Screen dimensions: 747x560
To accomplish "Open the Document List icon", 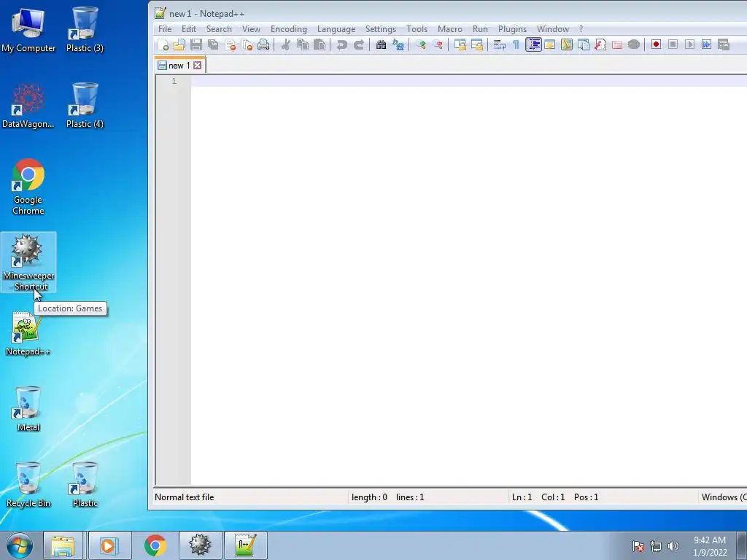I will [x=584, y=44].
